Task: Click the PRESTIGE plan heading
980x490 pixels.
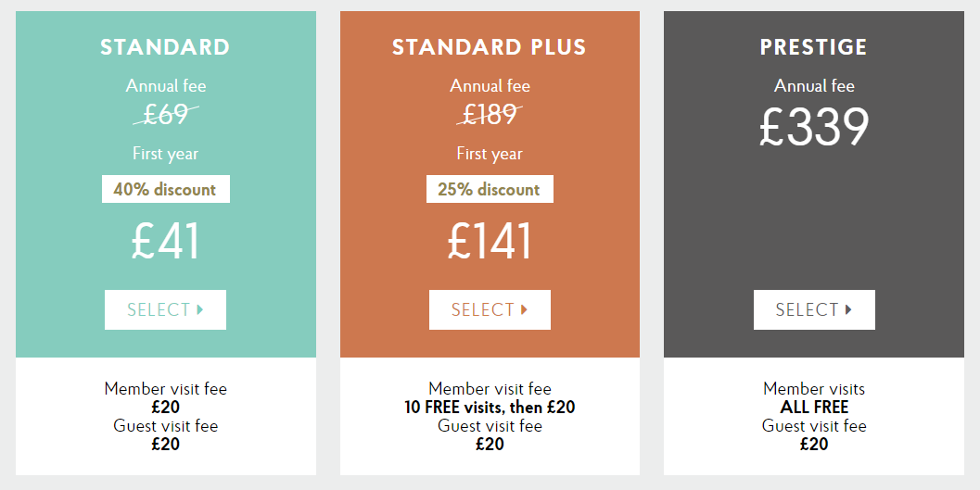Action: coord(814,47)
